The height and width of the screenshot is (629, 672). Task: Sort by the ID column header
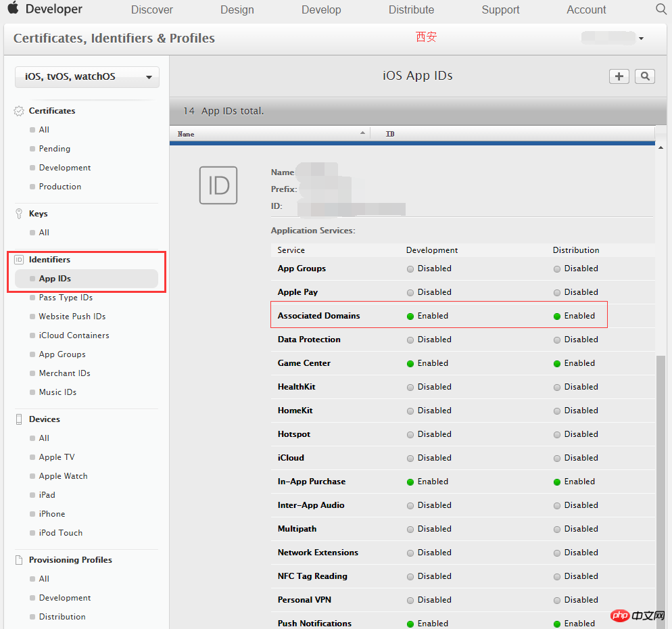[390, 134]
